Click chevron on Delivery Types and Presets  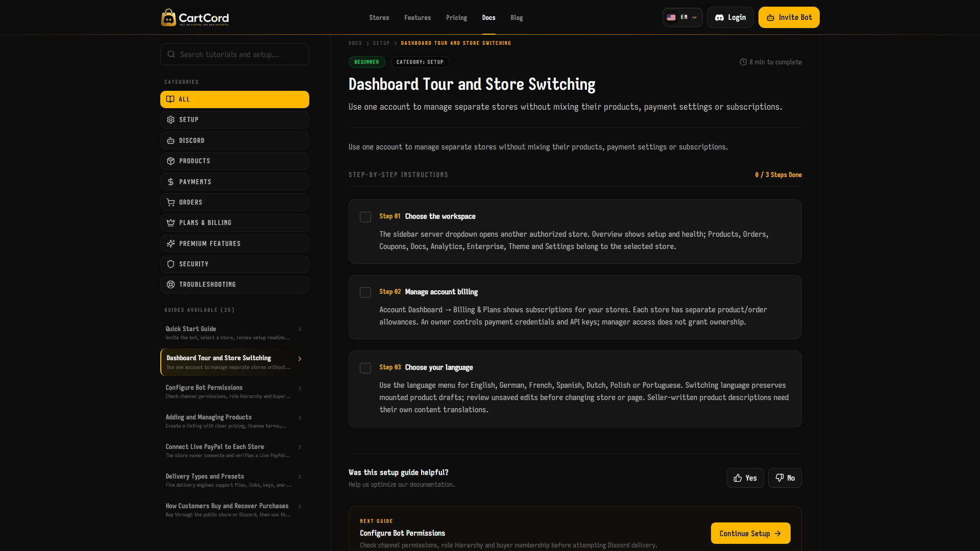(x=300, y=477)
